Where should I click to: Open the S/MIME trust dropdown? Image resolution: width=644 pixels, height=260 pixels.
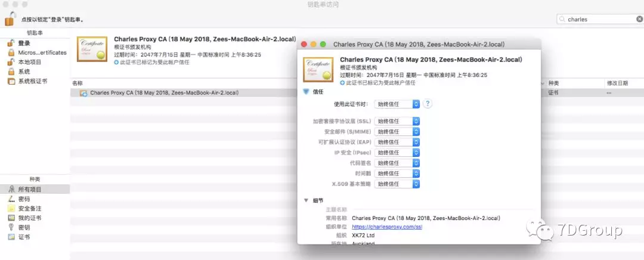point(397,132)
